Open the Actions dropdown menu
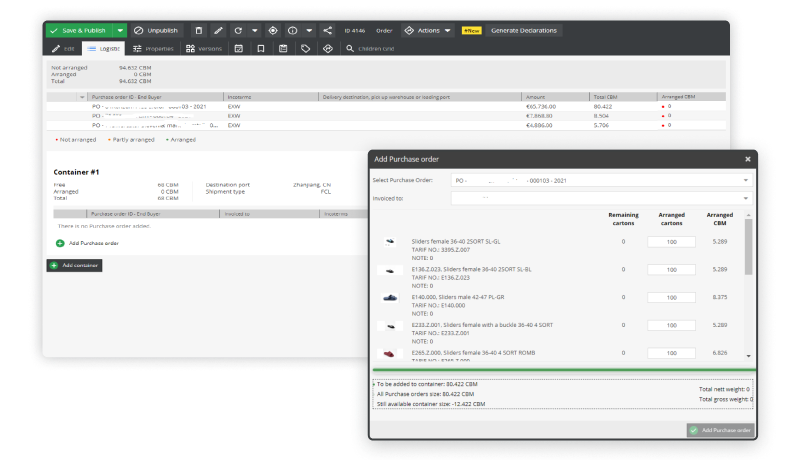800x460 pixels. point(428,31)
